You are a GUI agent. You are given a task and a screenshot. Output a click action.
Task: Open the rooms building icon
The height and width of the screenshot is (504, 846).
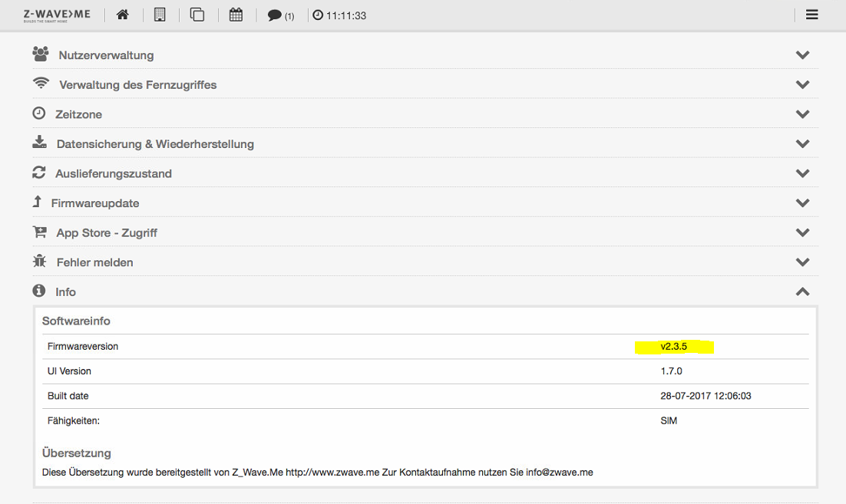[x=160, y=15]
